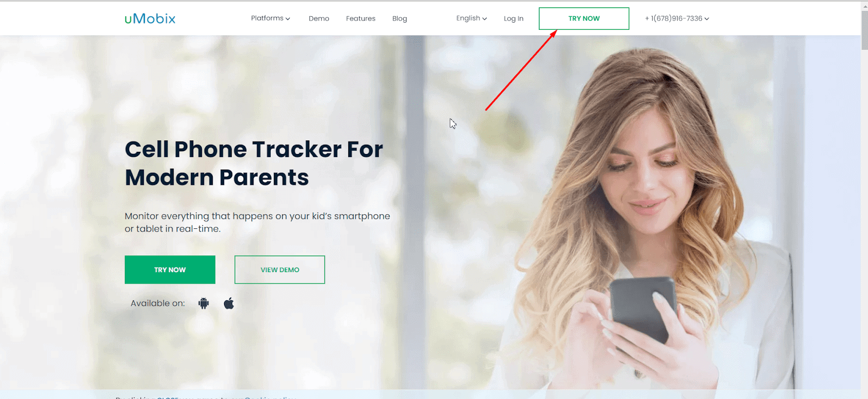Open the VIEW DEMO button
The image size is (868, 399).
[279, 269]
